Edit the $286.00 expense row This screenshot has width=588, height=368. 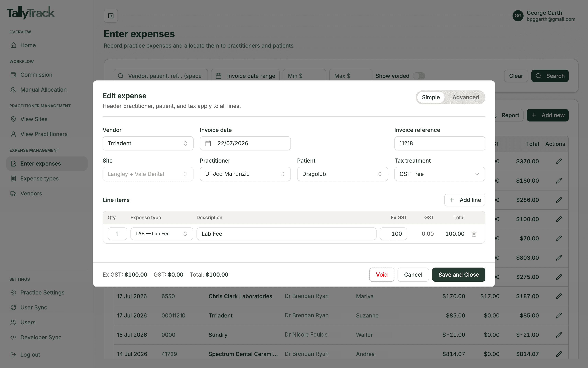[x=559, y=200]
